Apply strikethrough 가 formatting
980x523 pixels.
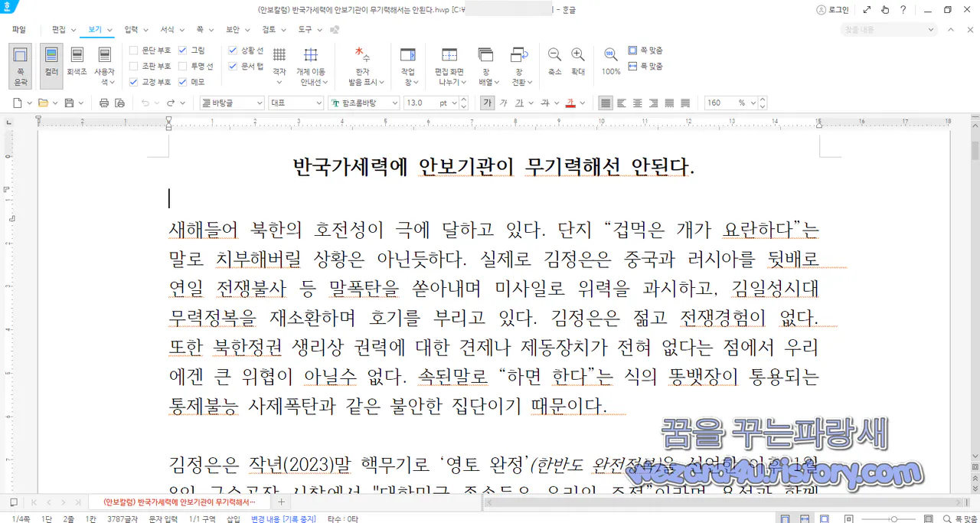point(544,103)
